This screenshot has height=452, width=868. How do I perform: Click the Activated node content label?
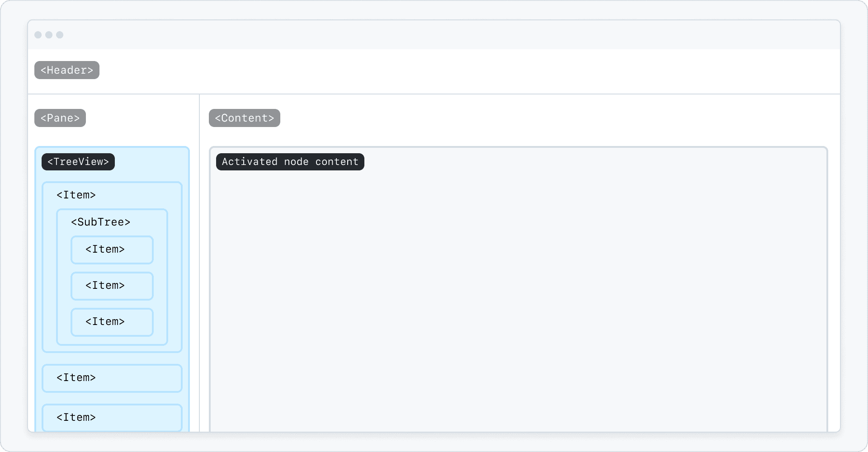click(x=290, y=162)
